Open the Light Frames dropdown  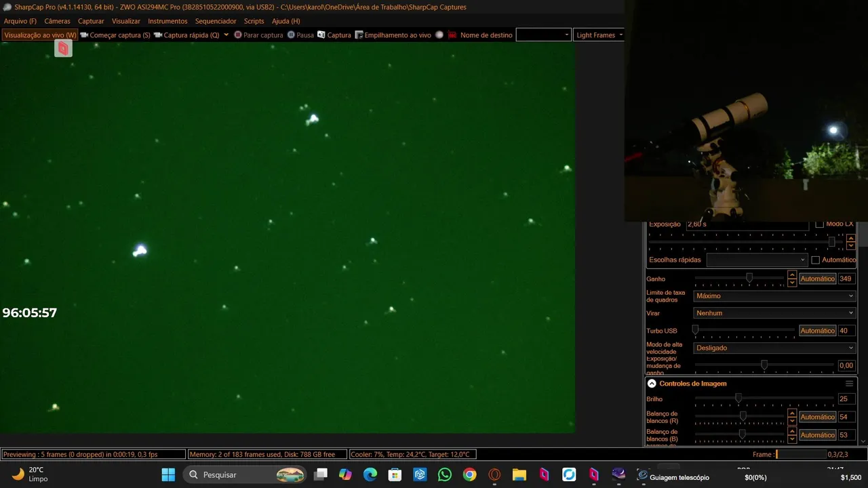point(599,35)
